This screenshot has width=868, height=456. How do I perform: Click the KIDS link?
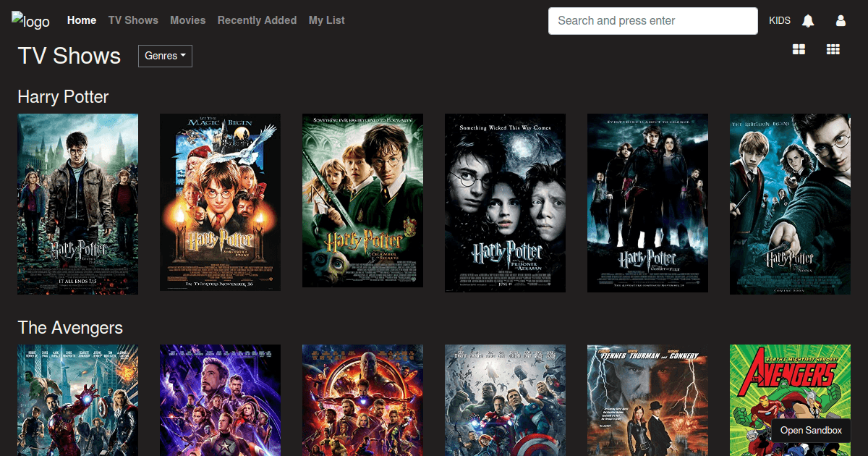(x=780, y=21)
